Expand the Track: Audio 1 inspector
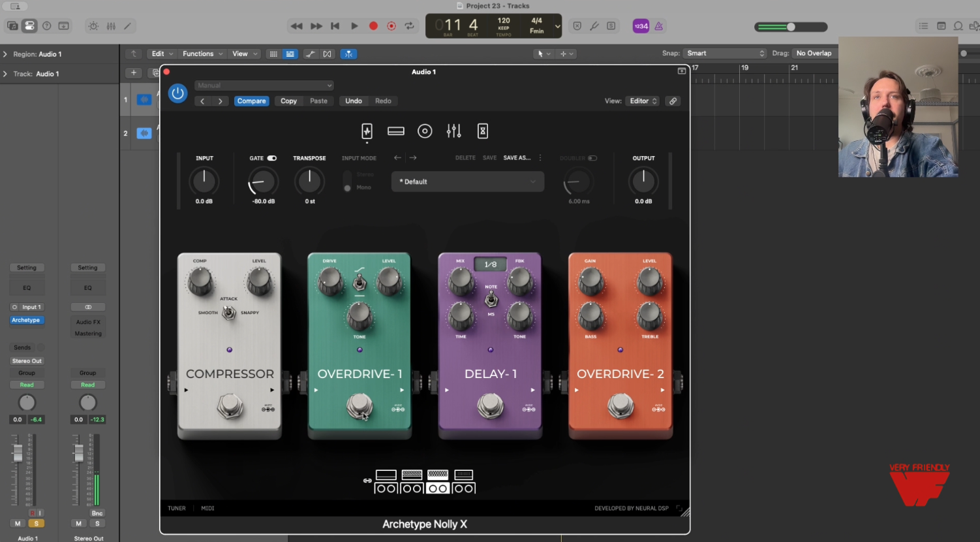 tap(5, 74)
